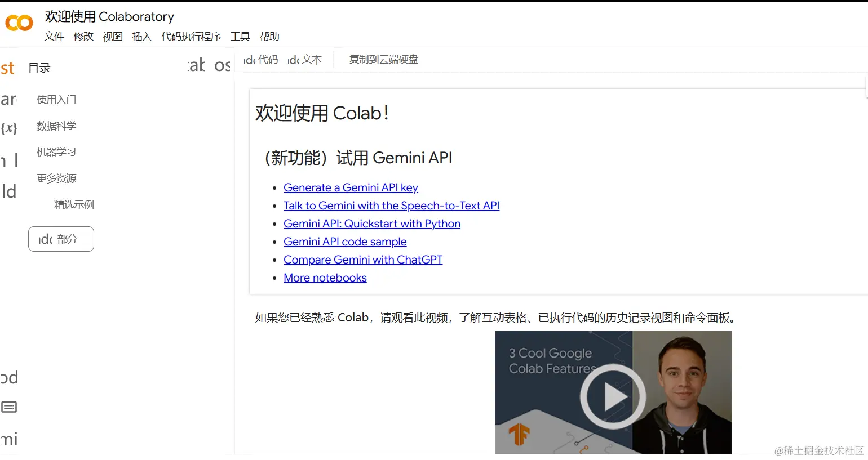Play the 3 Cool Google Colab Features video
Viewport: 868px width, 460px height.
[613, 396]
